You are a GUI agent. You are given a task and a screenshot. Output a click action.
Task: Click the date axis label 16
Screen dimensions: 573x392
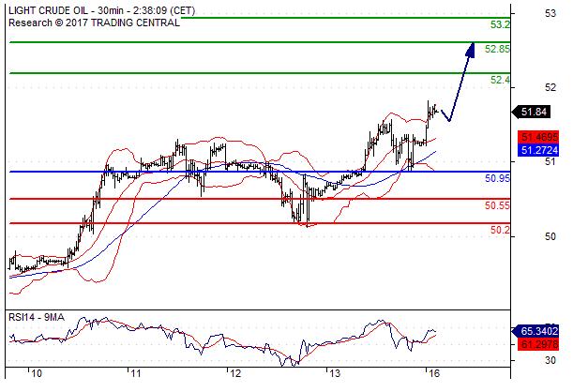coord(434,374)
